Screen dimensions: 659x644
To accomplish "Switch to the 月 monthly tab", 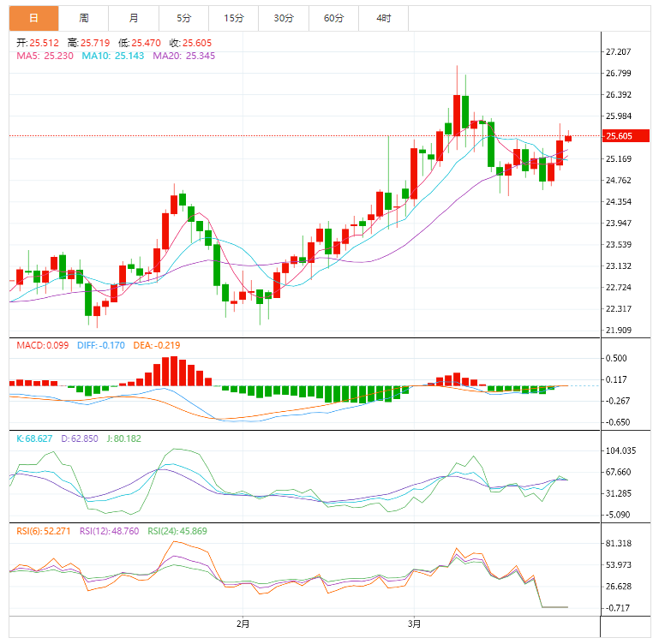I will (134, 18).
